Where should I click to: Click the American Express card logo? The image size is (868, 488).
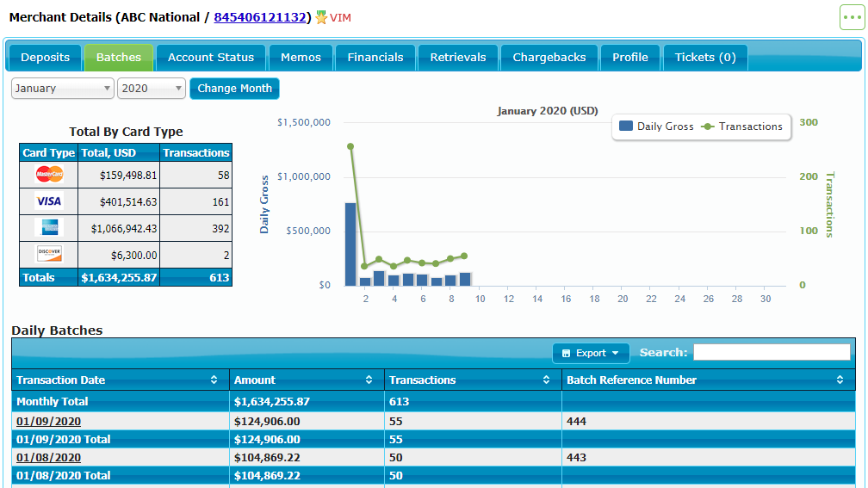[49, 227]
